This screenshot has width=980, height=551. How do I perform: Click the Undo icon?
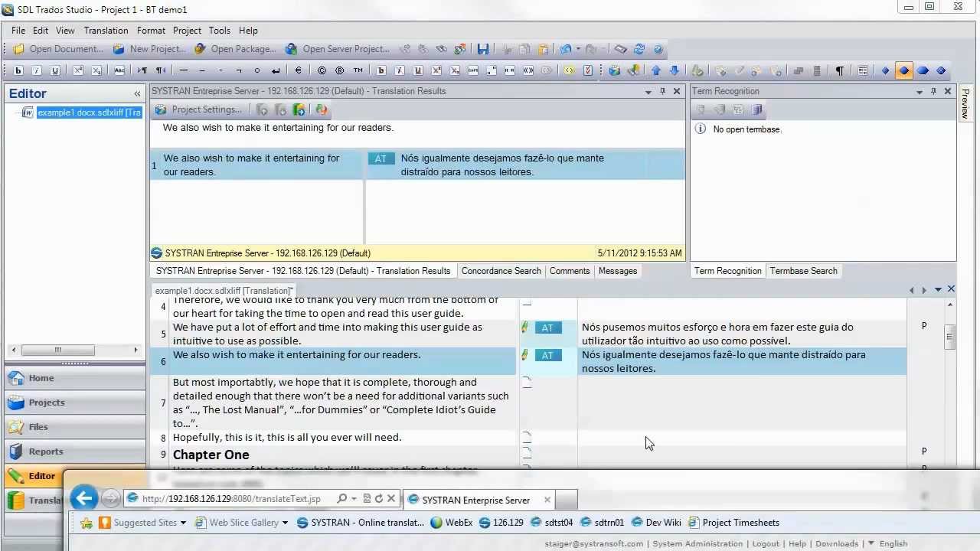pos(565,49)
